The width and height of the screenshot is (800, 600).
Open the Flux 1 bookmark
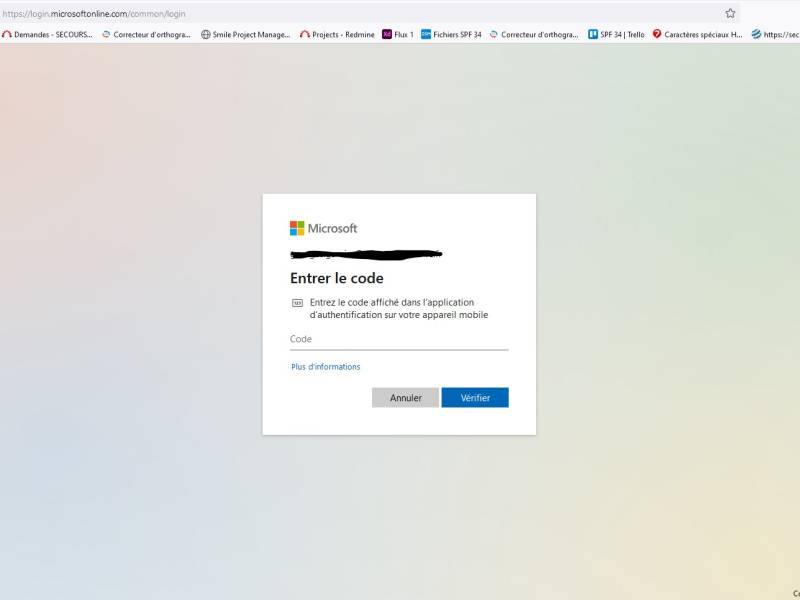point(398,35)
